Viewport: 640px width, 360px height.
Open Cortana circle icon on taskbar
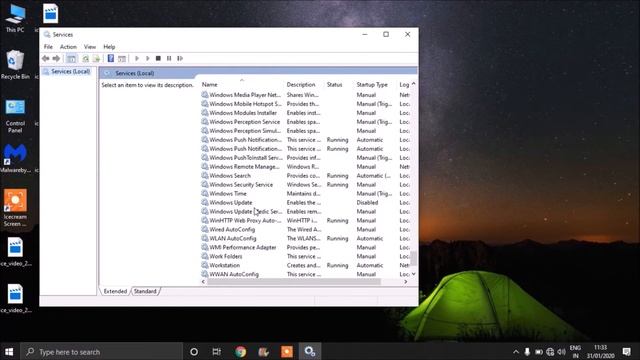pos(194,351)
